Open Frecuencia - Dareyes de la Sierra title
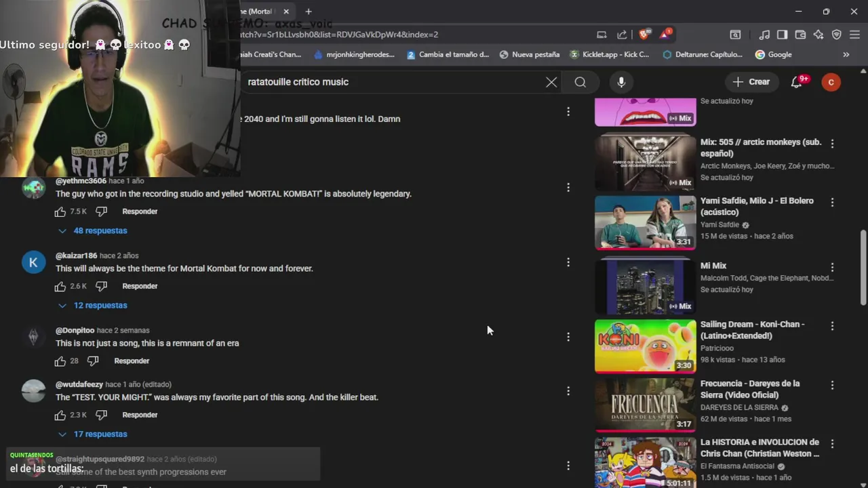868x488 pixels. [750, 389]
